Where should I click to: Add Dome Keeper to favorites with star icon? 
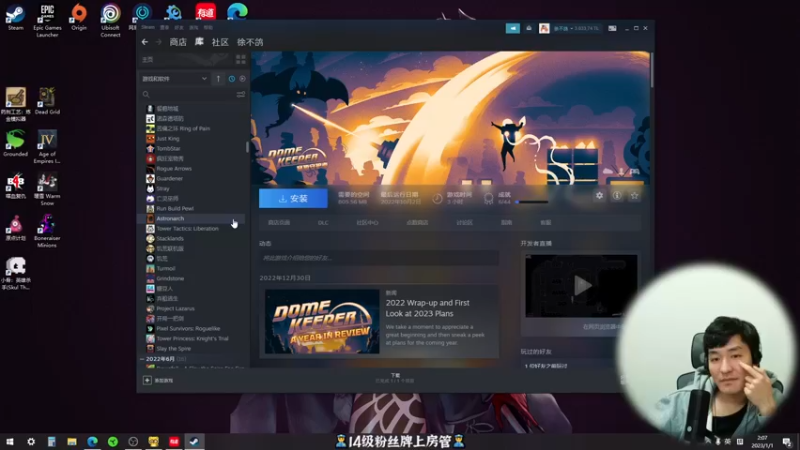tap(634, 195)
